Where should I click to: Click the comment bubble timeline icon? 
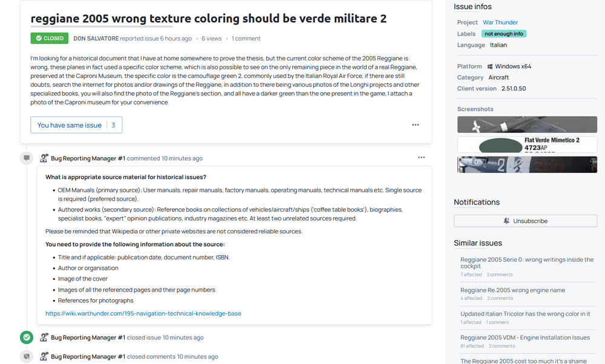[27, 158]
